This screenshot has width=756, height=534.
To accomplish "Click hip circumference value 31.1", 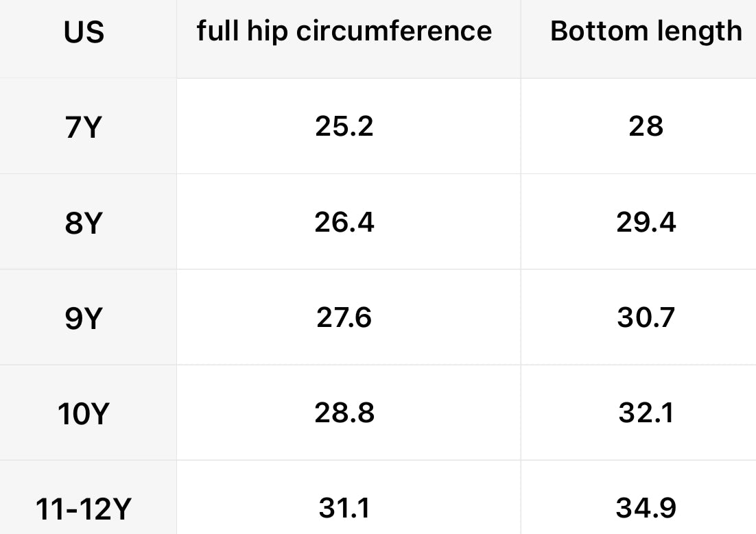I will point(344,508).
